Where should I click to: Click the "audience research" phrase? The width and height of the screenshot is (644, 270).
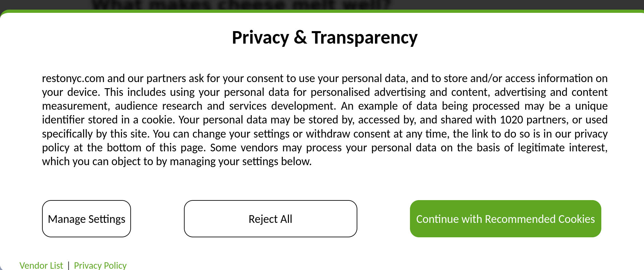pyautogui.click(x=159, y=106)
